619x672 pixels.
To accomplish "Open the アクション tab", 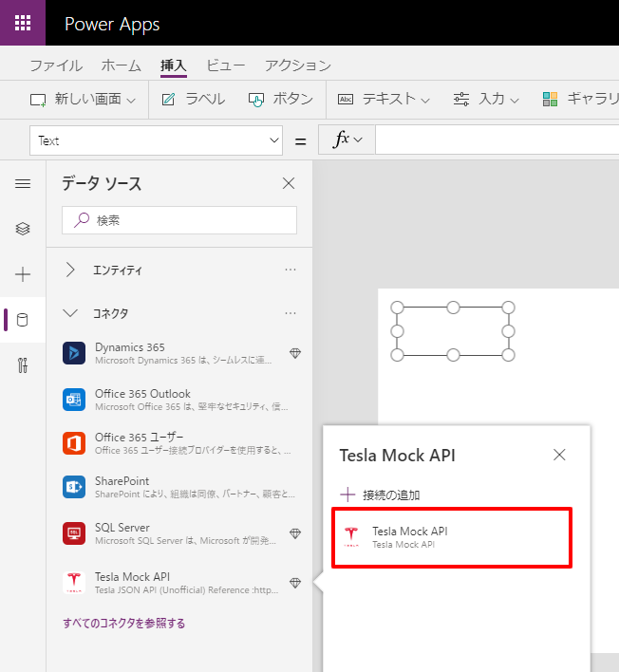I will point(297,65).
